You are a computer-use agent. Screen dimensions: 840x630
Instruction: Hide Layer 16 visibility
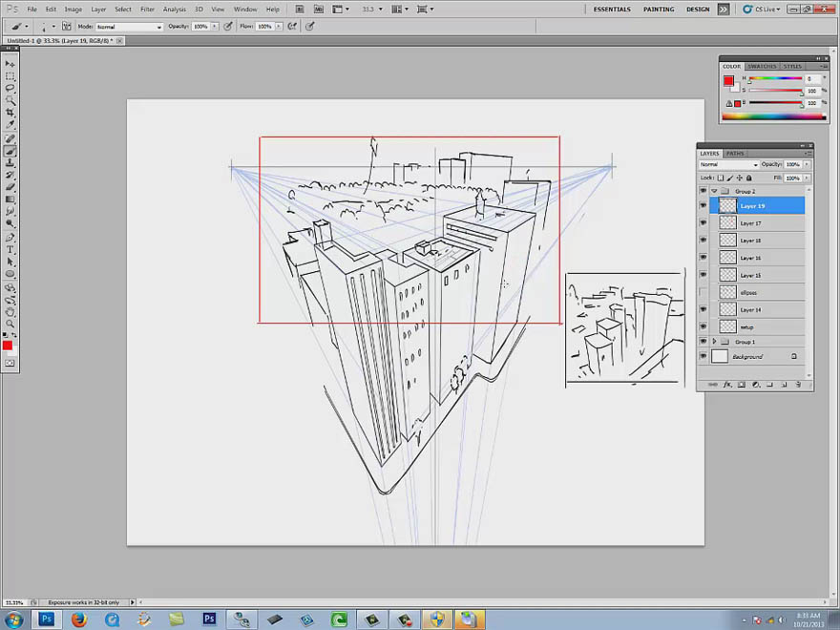703,258
